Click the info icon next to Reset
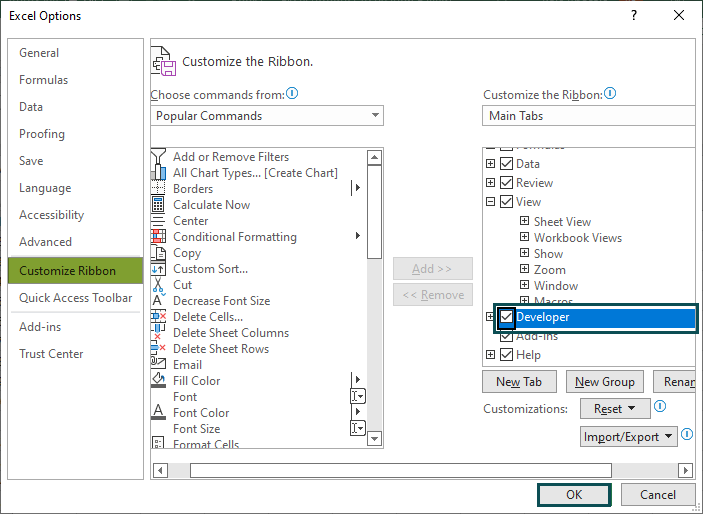The height and width of the screenshot is (514, 703). point(660,406)
